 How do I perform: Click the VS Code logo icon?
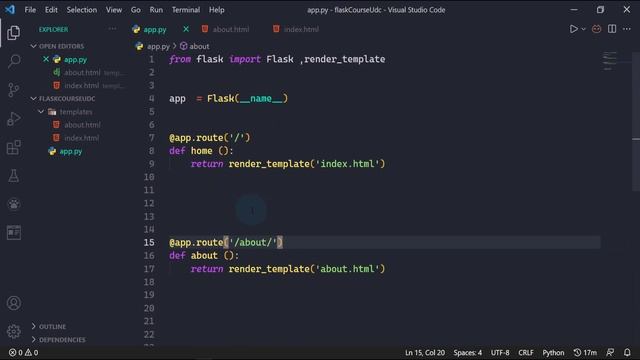pos(10,9)
